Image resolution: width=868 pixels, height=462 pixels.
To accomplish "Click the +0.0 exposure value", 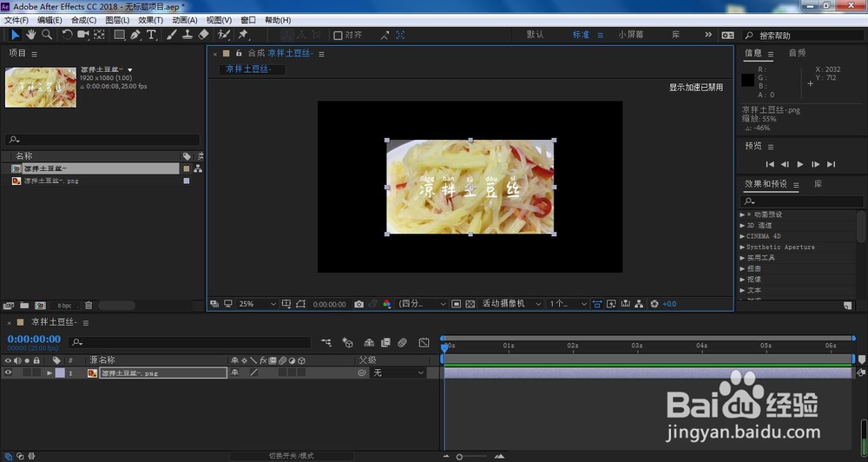I will (x=669, y=304).
